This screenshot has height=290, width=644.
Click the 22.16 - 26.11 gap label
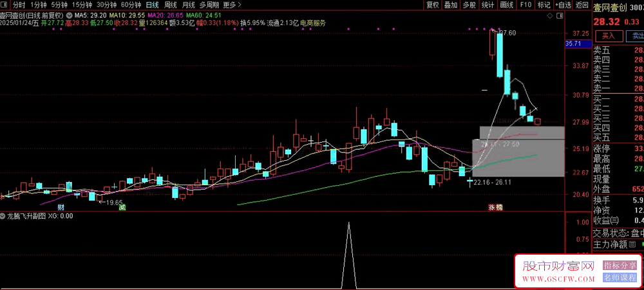tap(492, 182)
